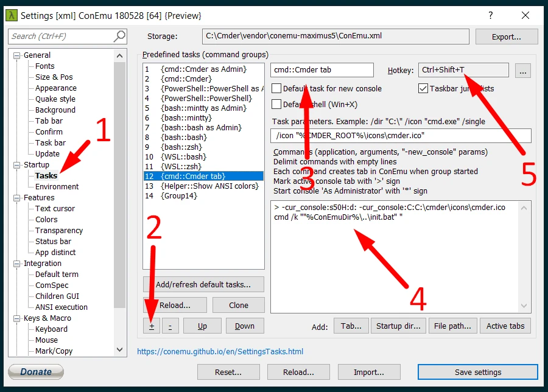Select task {PowerShell::PowerShell}

pyautogui.click(x=203, y=99)
